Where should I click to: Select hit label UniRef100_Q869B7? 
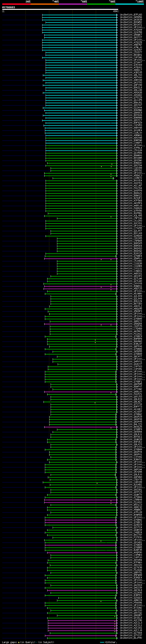[131, 615]
